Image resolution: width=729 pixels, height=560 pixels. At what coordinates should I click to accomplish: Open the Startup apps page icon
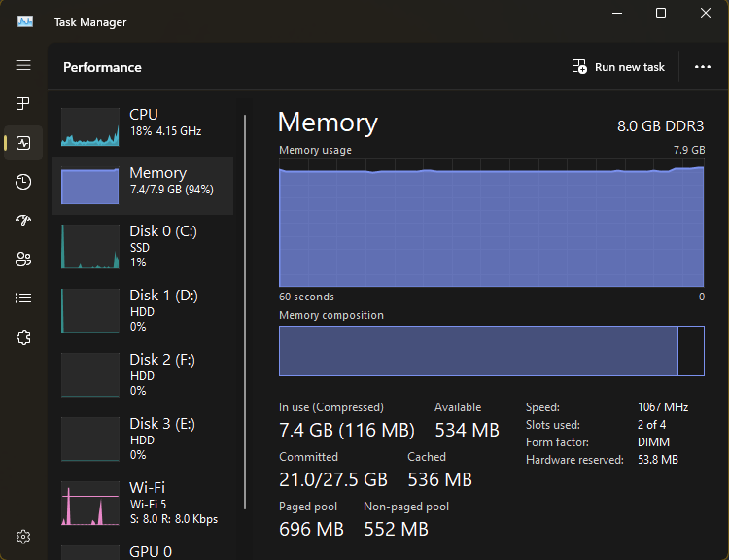click(x=23, y=220)
